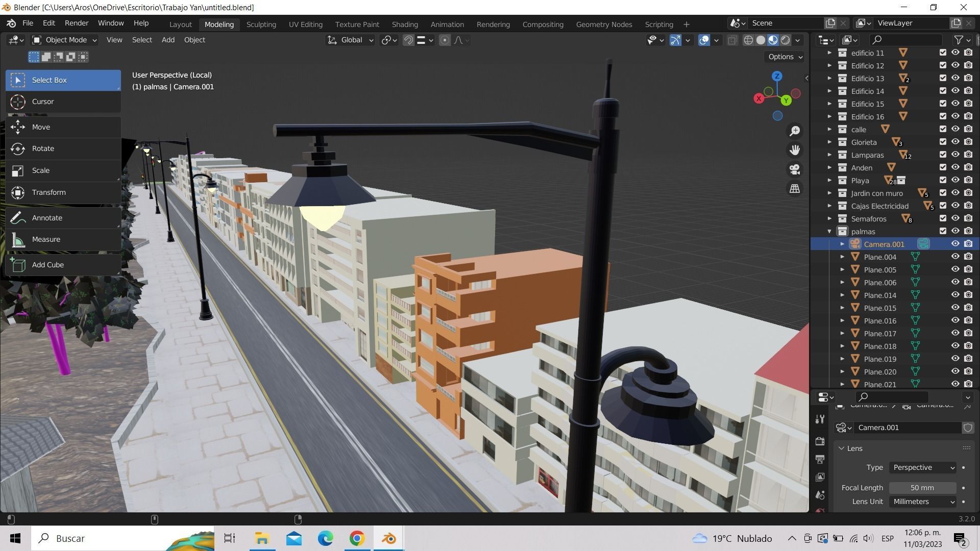Choose the Transform tool

point(63,192)
